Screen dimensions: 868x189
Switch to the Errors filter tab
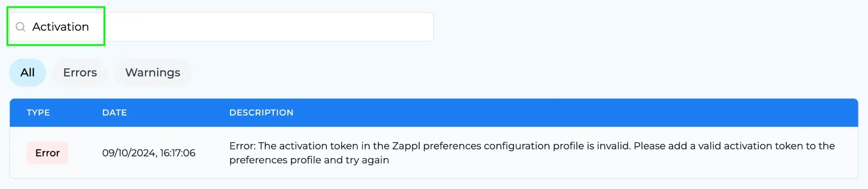[x=80, y=73]
